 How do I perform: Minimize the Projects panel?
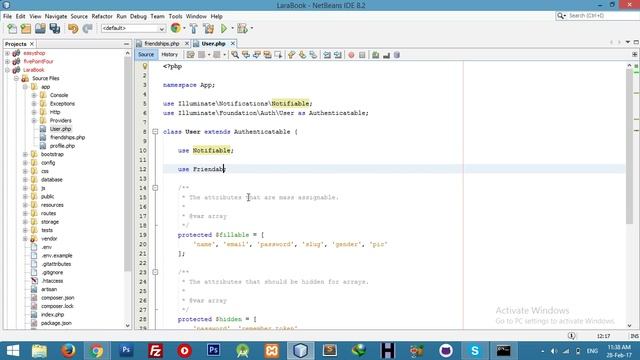(x=126, y=44)
